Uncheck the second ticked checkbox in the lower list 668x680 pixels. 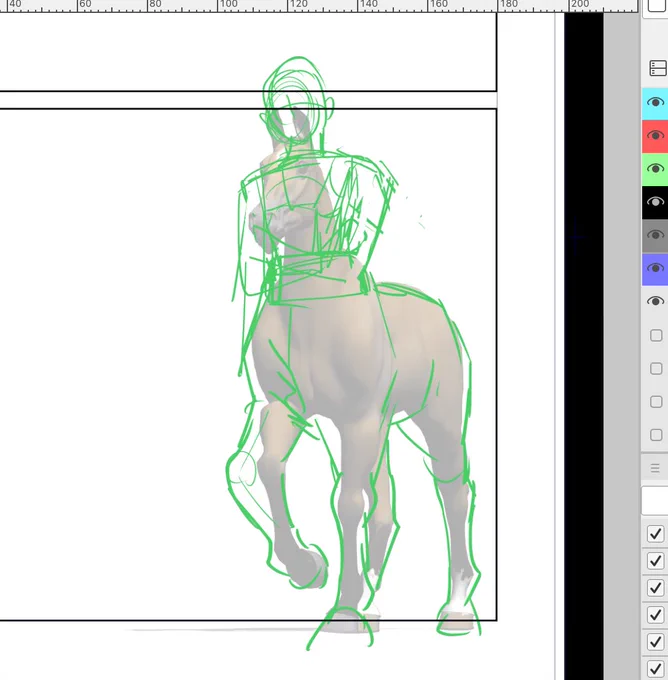(655, 561)
